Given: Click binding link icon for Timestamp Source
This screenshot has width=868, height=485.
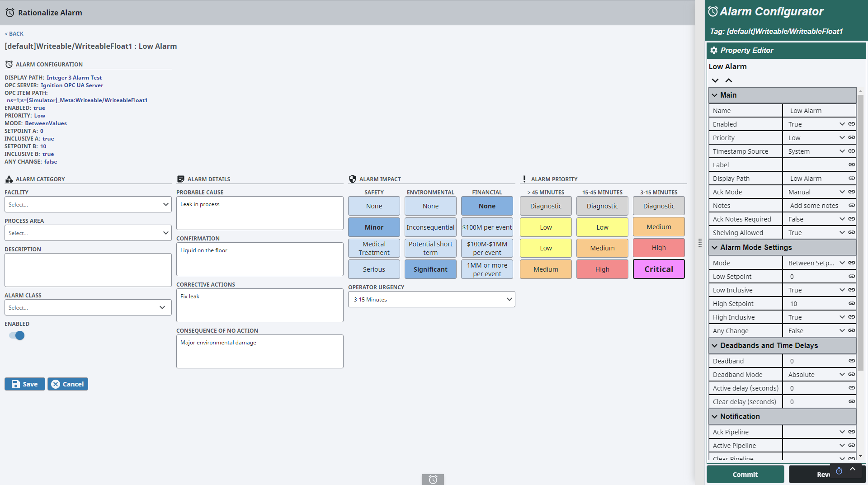Looking at the screenshot, I should [851, 151].
